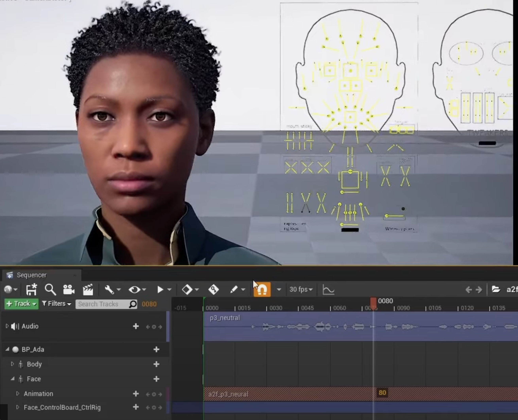Image resolution: width=518 pixels, height=420 pixels.
Task: Open the Curve Editor graph icon
Action: point(328,289)
